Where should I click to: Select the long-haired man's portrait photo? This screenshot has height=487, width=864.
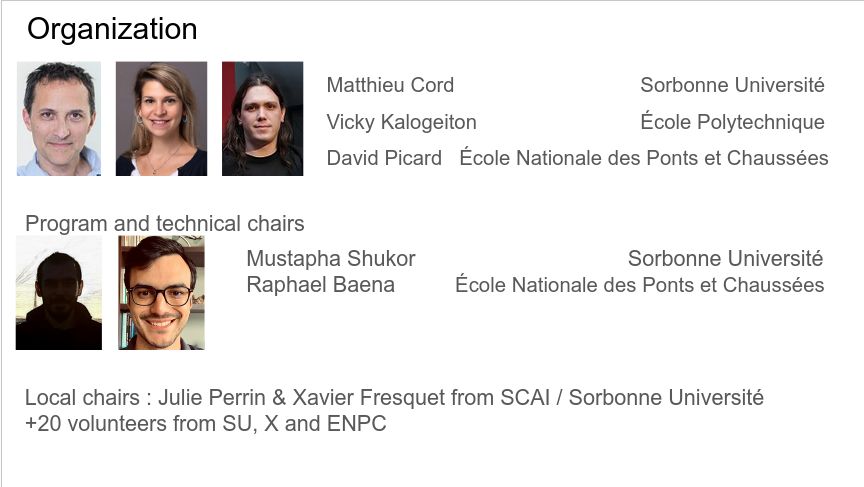point(262,118)
